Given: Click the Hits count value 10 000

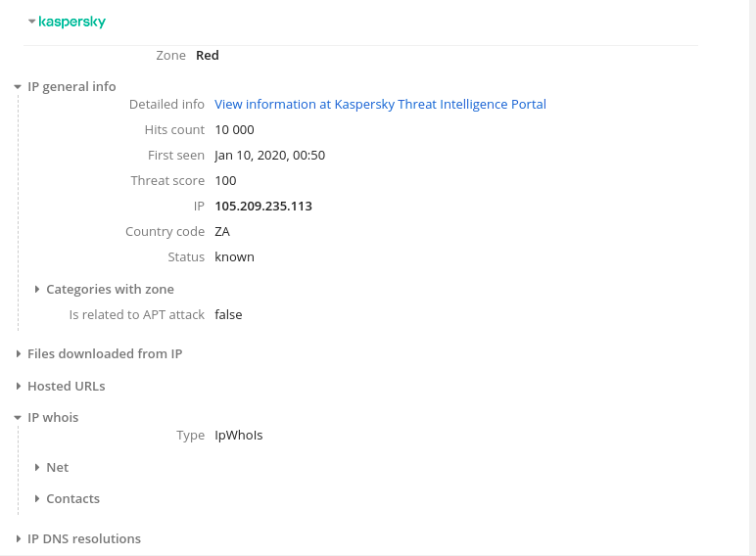Looking at the screenshot, I should point(234,129).
